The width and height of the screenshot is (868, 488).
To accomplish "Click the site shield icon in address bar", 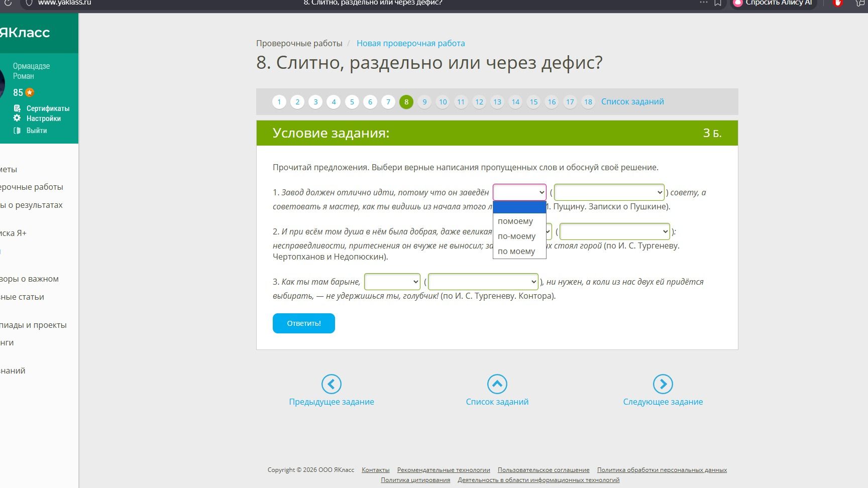I will 29,3.
